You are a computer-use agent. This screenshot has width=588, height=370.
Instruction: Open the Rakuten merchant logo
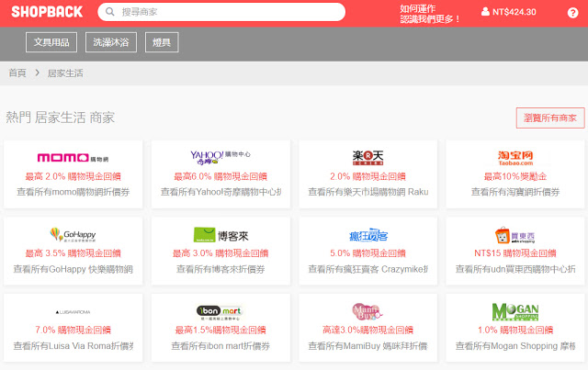[x=367, y=157]
